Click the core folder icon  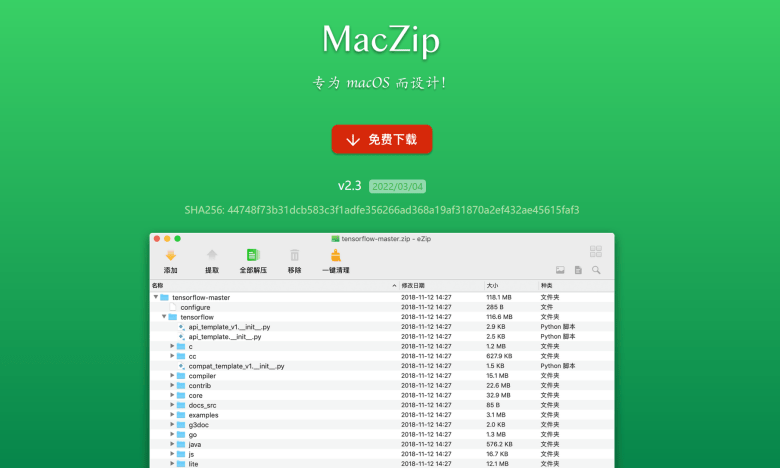tap(181, 395)
